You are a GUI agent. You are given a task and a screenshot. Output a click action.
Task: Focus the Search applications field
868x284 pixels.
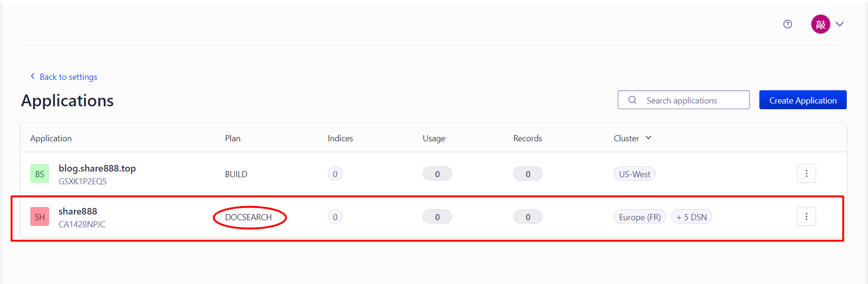tap(683, 100)
